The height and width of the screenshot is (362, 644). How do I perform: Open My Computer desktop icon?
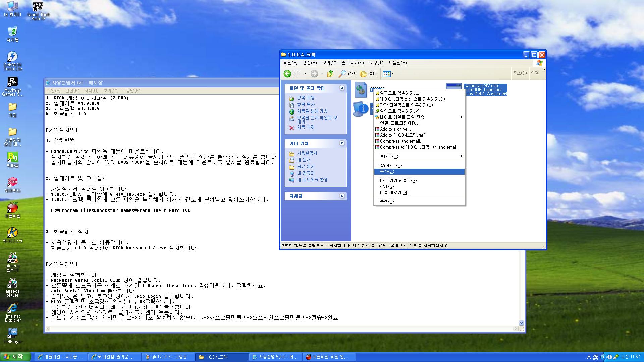(x=12, y=9)
